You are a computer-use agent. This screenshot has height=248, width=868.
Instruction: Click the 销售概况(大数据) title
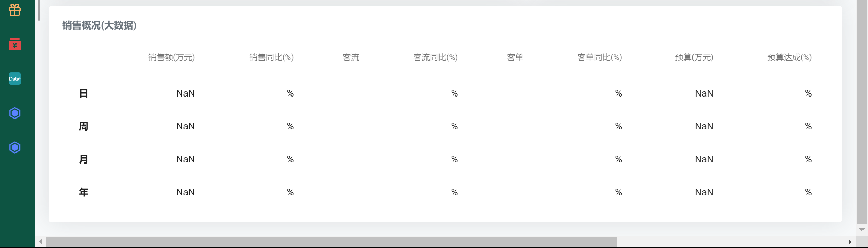coord(99,25)
